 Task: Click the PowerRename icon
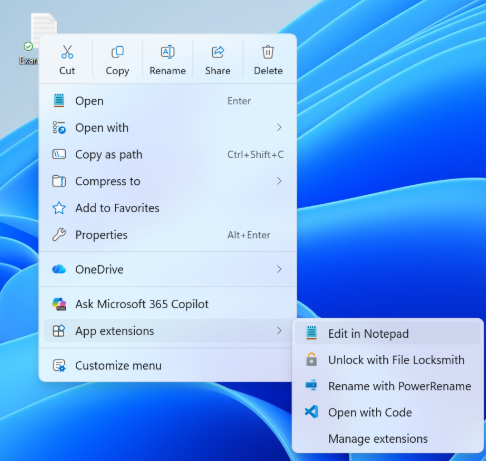coord(311,386)
